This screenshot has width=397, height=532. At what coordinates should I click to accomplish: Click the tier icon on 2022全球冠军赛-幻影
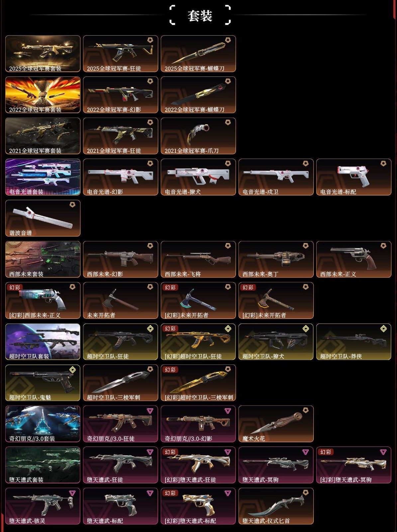pyautogui.click(x=150, y=81)
